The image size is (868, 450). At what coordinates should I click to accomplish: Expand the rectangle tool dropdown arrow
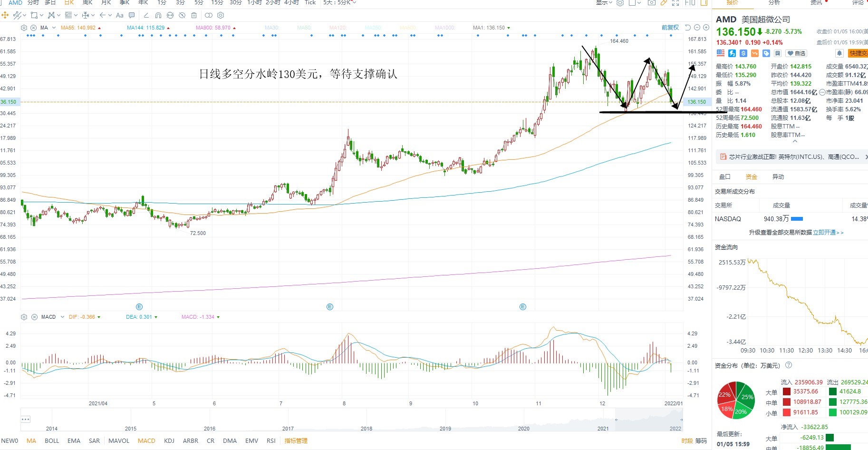pyautogui.click(x=41, y=15)
